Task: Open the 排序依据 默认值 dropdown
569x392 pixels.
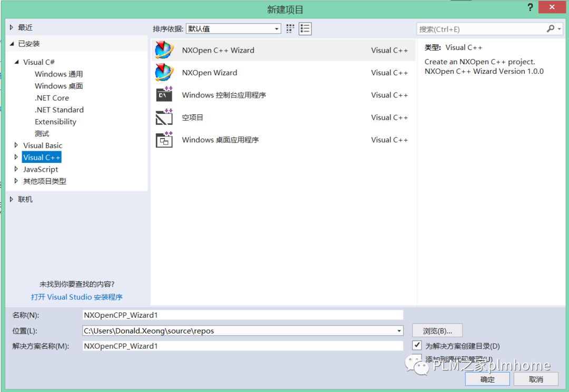Action: click(x=233, y=28)
